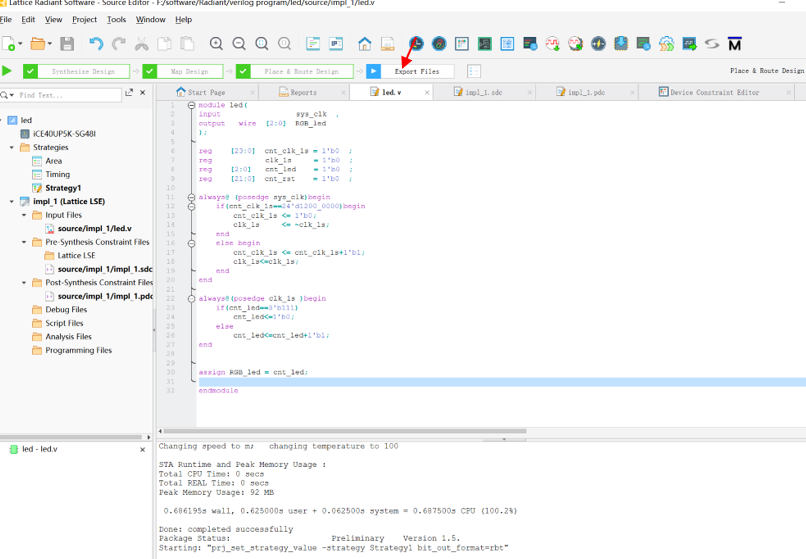Click the Zoom Out magnifier icon

[239, 44]
